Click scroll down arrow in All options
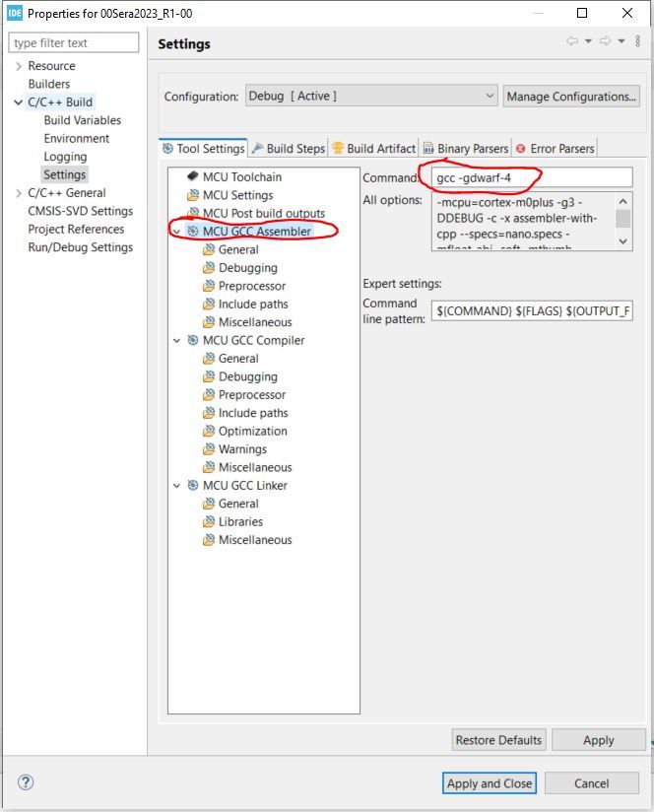Viewport: 654px width, 812px height. 623,241
